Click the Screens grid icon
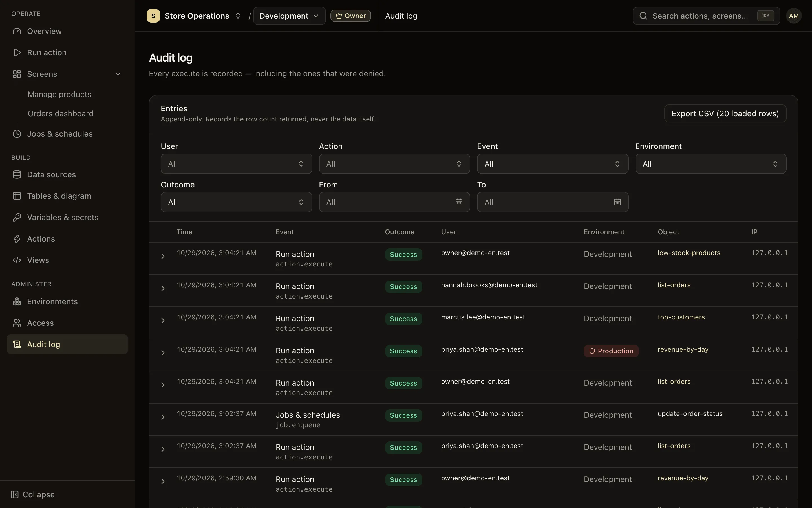Screen dimensions: 812x508 pyautogui.click(x=17, y=74)
